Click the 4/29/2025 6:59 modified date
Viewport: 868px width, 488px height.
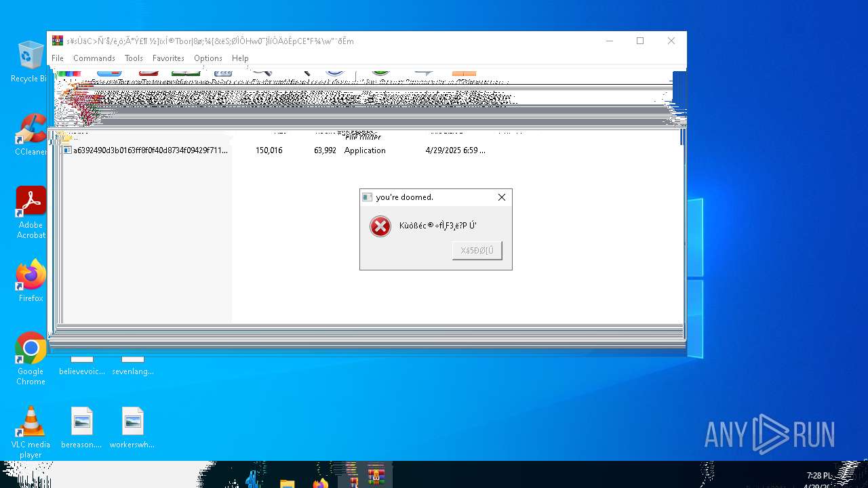click(455, 150)
